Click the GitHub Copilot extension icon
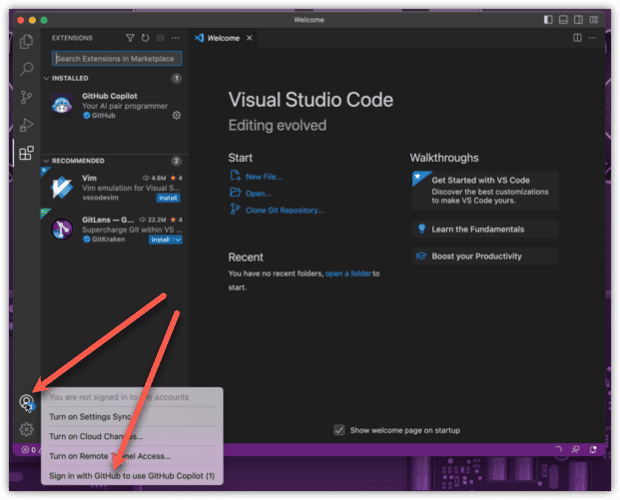 click(62, 106)
